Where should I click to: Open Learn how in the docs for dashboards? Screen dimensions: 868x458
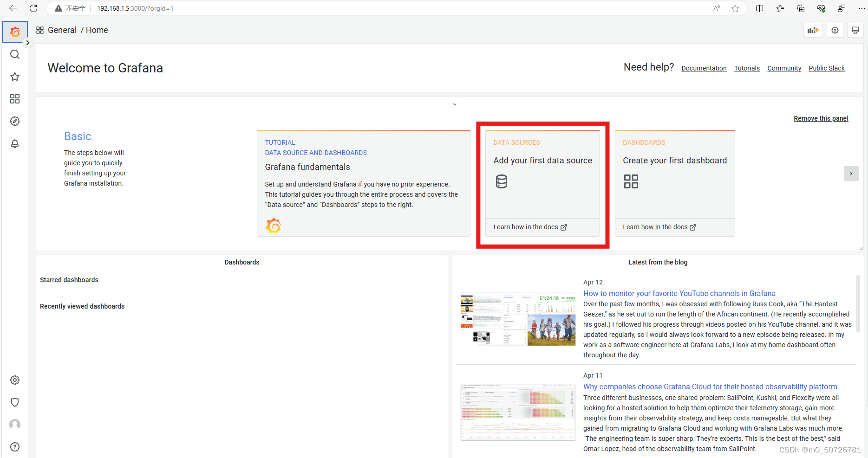[659, 227]
